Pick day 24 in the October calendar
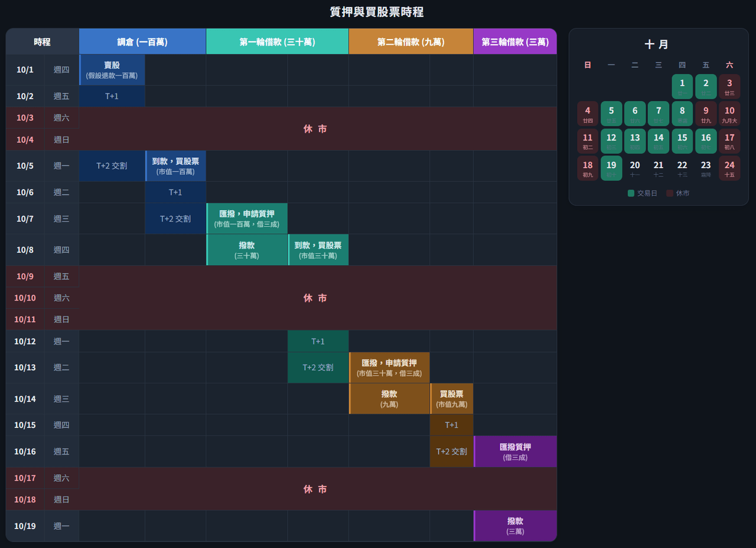The height and width of the screenshot is (548, 756). pyautogui.click(x=729, y=168)
